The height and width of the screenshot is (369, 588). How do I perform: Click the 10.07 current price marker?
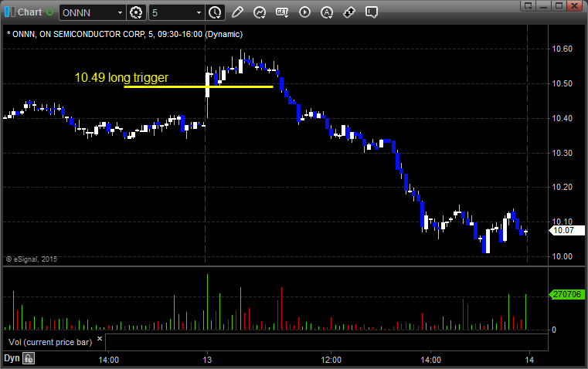click(566, 230)
